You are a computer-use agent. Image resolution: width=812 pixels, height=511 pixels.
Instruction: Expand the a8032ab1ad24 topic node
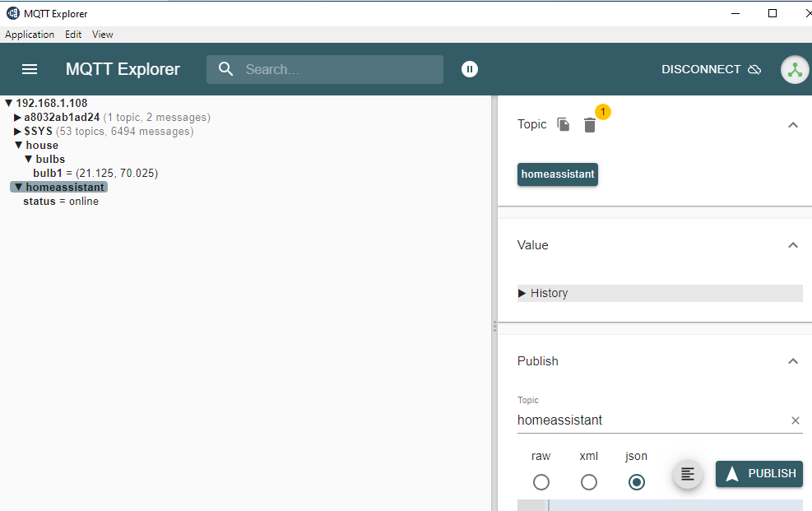coord(17,118)
